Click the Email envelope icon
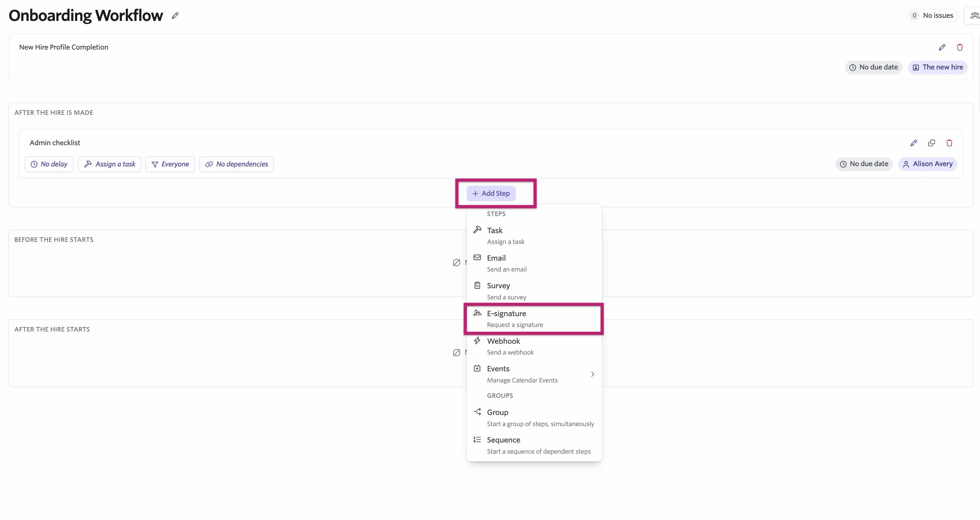The image size is (980, 520). coord(477,257)
